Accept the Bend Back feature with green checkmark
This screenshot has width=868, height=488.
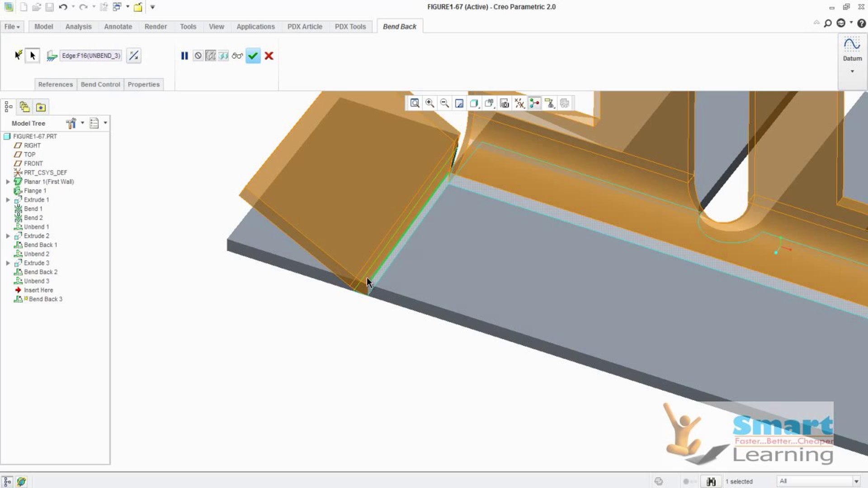[253, 56]
